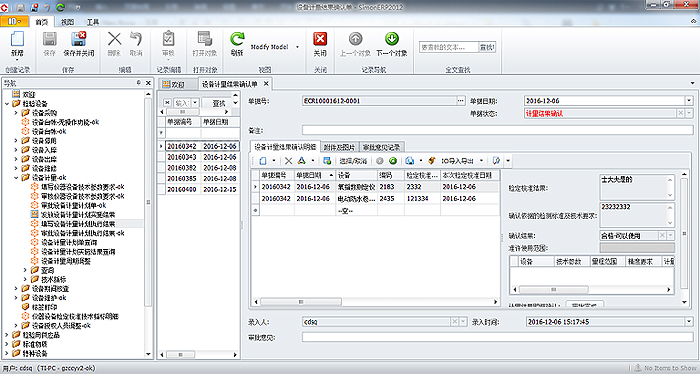700x374 pixels.
Task: Close the 设备计量结果确认单 tab
Action: [x=266, y=83]
